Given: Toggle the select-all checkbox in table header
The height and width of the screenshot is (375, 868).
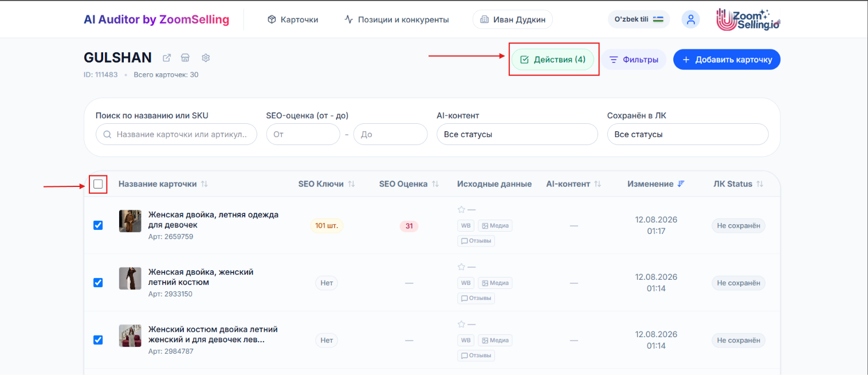Looking at the screenshot, I should pyautogui.click(x=98, y=184).
